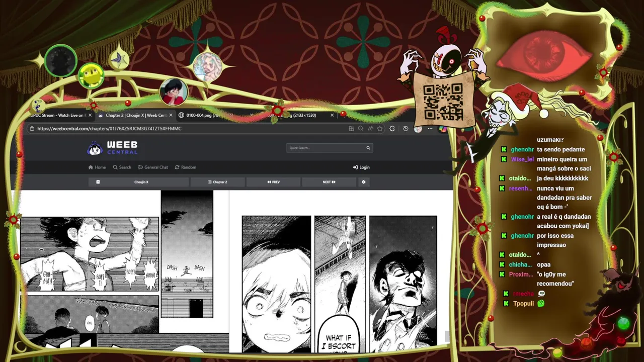Click Random in site navigation

point(186,167)
